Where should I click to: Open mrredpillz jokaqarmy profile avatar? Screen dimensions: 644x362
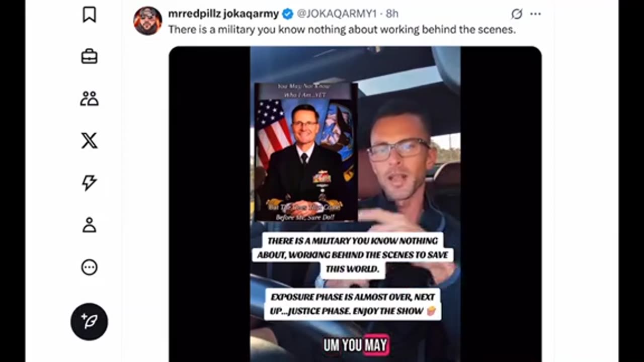(147, 21)
